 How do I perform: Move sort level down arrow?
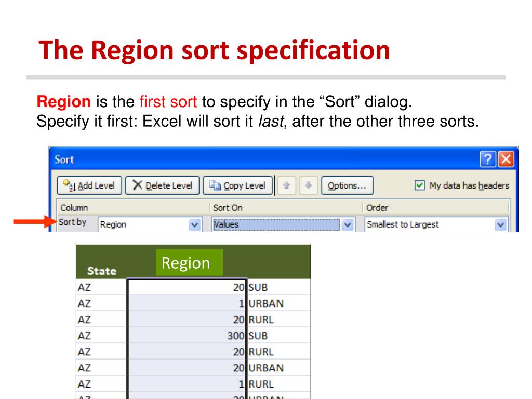click(308, 185)
